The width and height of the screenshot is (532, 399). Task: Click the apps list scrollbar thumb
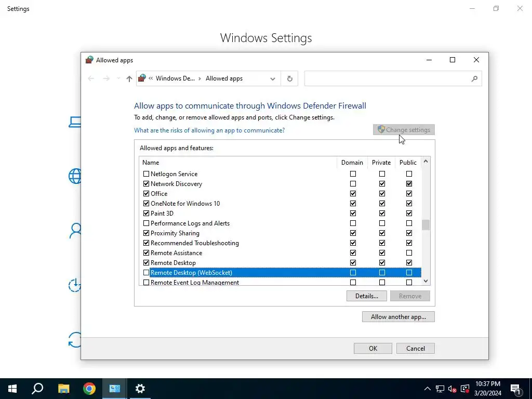426,225
